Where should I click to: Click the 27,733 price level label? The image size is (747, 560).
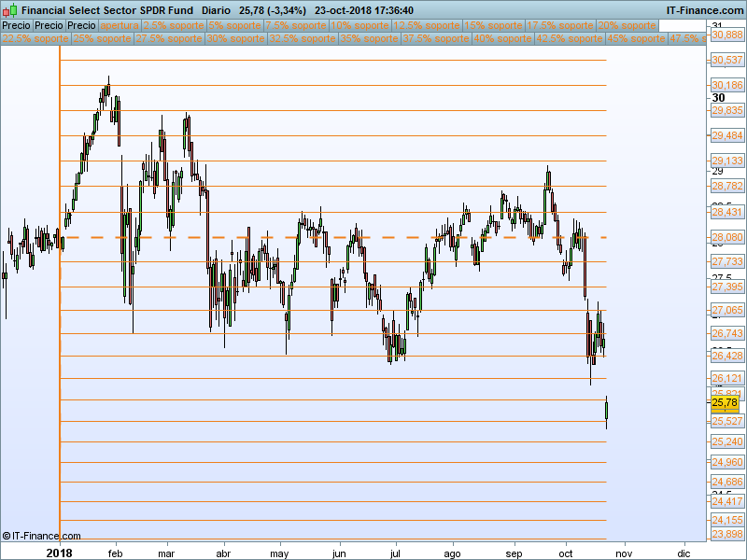(x=727, y=261)
